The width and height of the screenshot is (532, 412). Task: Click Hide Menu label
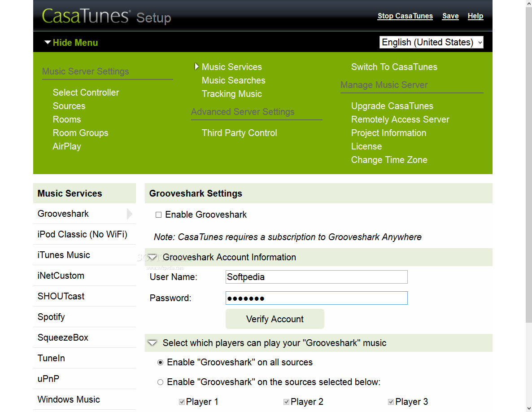point(75,43)
